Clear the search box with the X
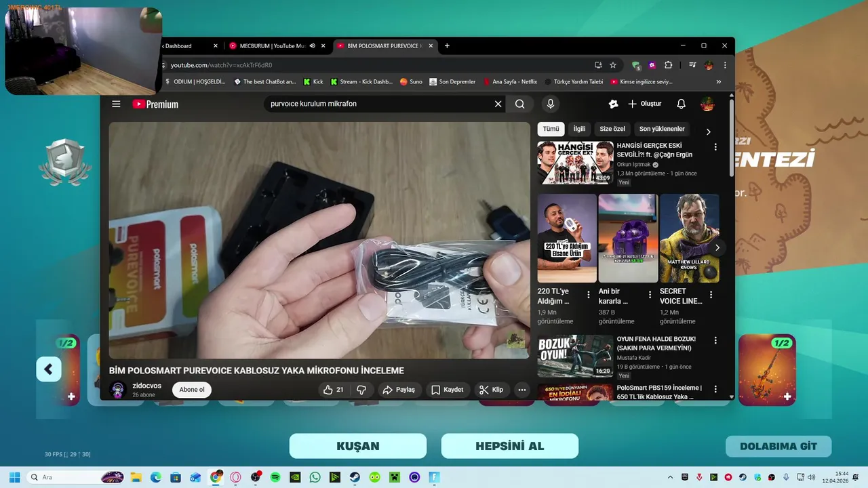This screenshot has width=868, height=488. 498,104
